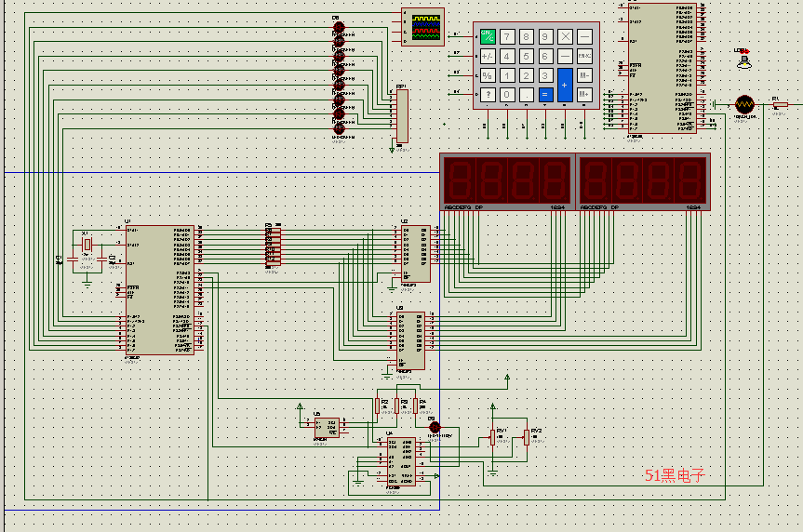Click the key left of 0
This screenshot has width=803, height=532.
tap(488, 95)
